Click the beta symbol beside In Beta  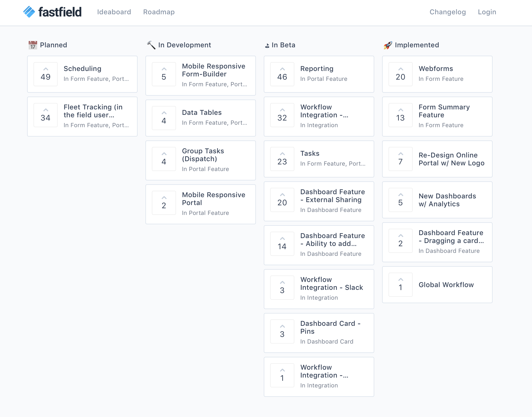point(267,45)
